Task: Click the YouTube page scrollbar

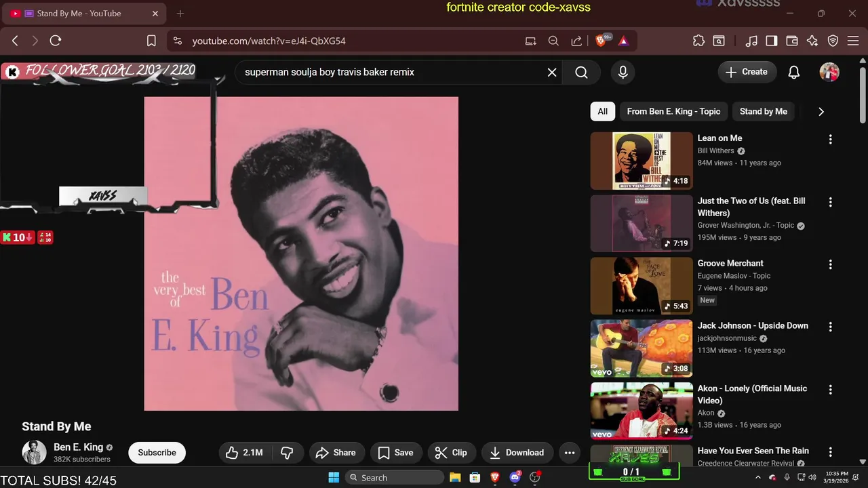Action: (863, 95)
